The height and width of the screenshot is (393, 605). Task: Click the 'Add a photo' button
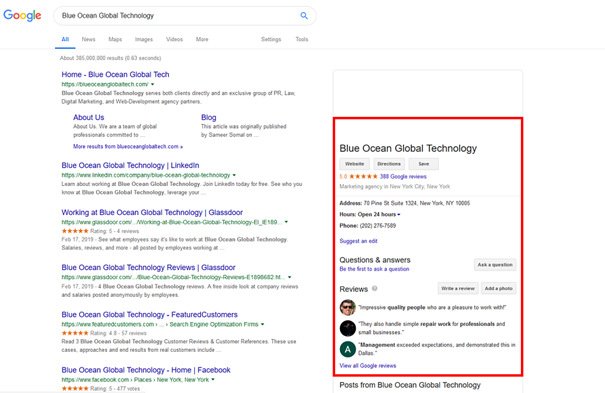coord(499,288)
